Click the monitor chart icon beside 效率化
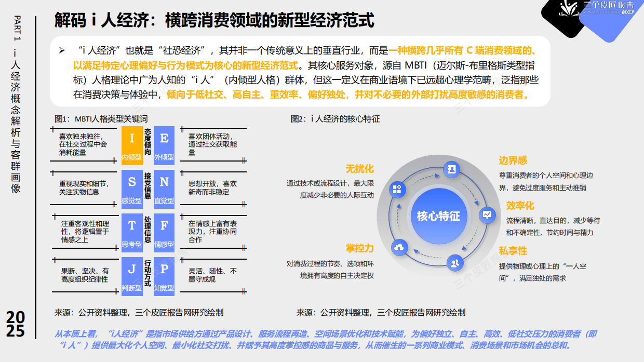The height and width of the screenshot is (362, 644). coord(486,214)
